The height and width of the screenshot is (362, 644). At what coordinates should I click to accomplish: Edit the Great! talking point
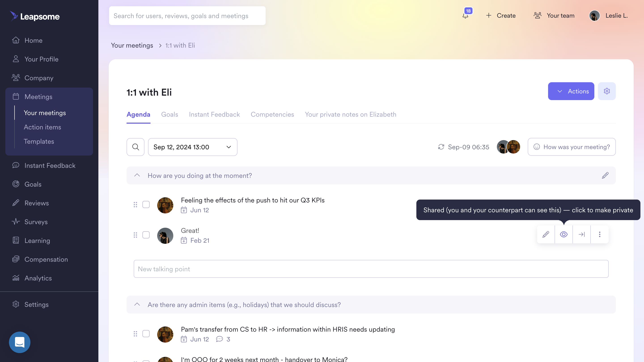tap(546, 234)
